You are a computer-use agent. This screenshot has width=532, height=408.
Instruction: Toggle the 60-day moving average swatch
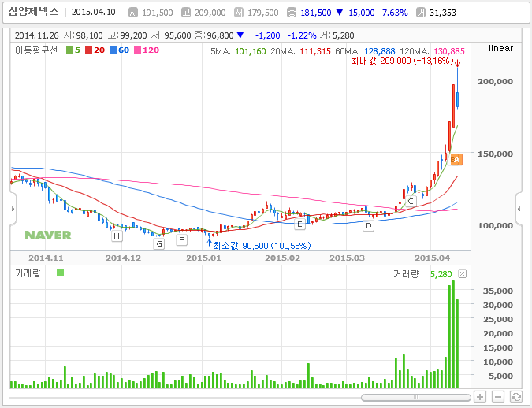tap(113, 50)
